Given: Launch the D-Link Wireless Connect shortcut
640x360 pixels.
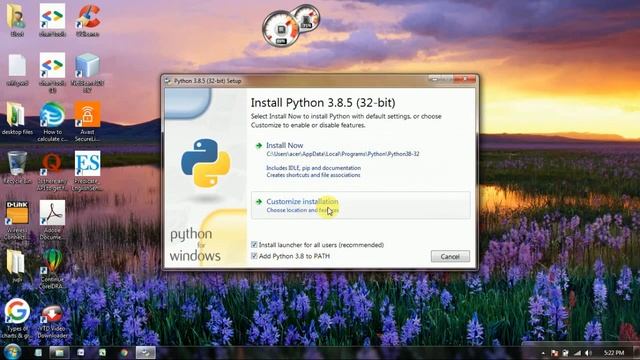Looking at the screenshot, I should point(17,219).
